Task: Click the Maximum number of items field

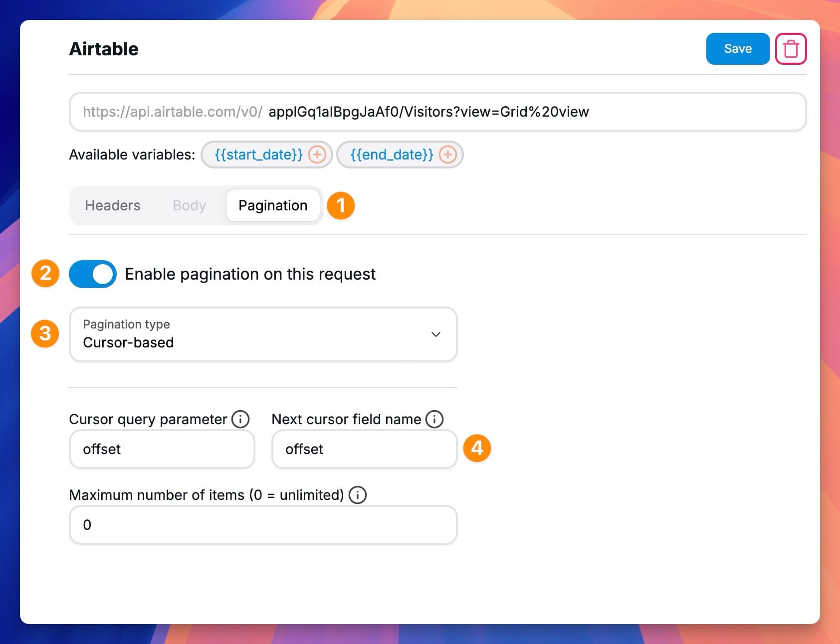Action: tap(263, 525)
